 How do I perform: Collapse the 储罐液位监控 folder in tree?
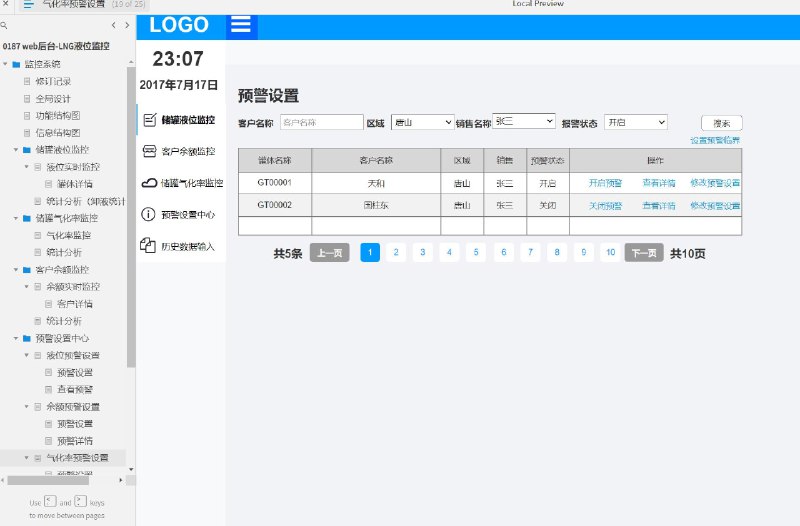pyautogui.click(x=16, y=150)
